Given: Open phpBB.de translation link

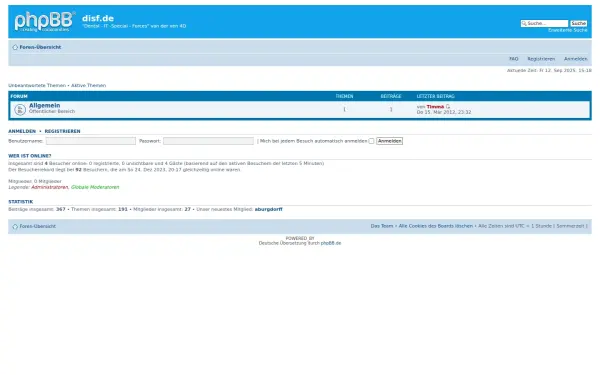Looking at the screenshot, I should point(331,243).
